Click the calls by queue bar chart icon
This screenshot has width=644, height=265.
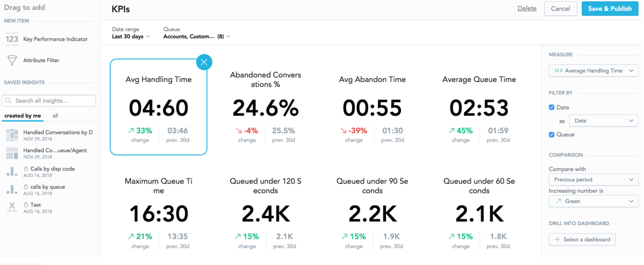[x=12, y=190]
